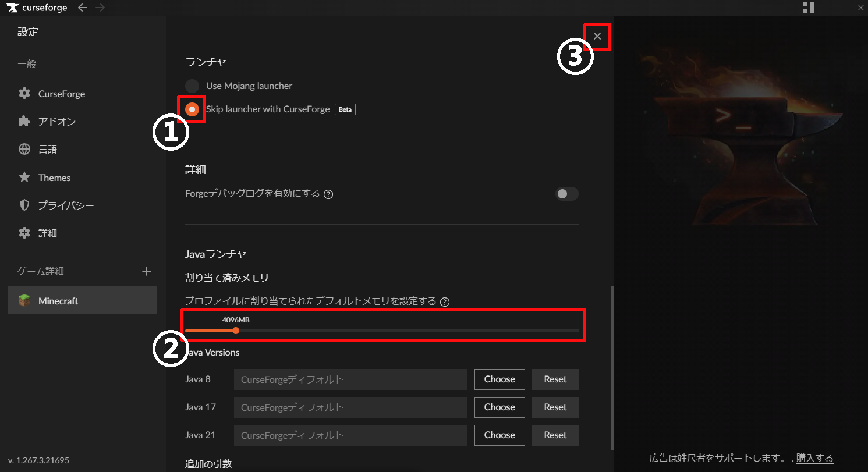Open the 言語 language settings
Viewport: 868px width, 472px height.
point(83,150)
